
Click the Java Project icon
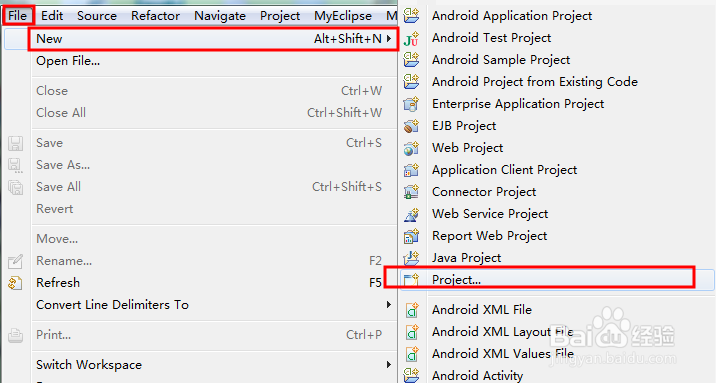(x=411, y=258)
